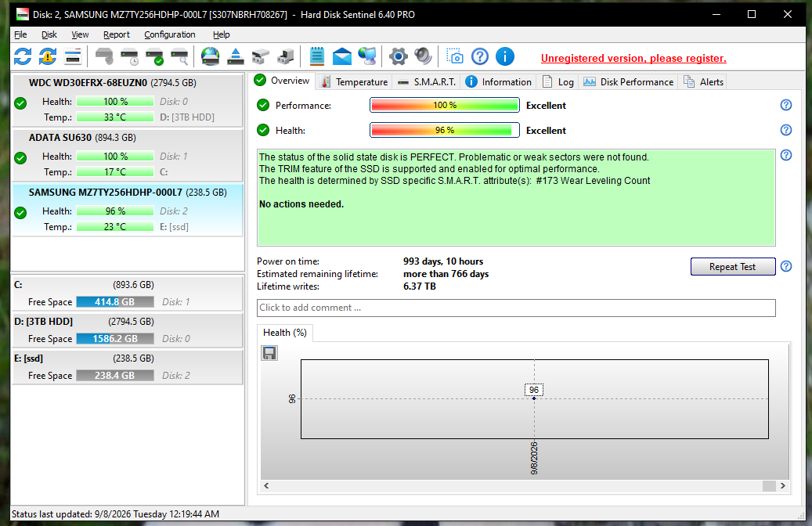The width and height of the screenshot is (812, 526).
Task: Click the refresh icon with yellow warning triangle
Action: (48, 56)
